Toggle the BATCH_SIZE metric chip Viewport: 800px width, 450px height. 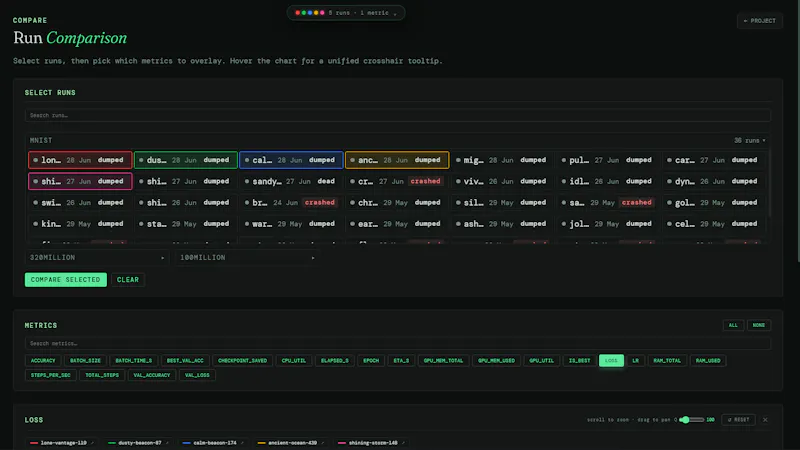pyautogui.click(x=85, y=361)
